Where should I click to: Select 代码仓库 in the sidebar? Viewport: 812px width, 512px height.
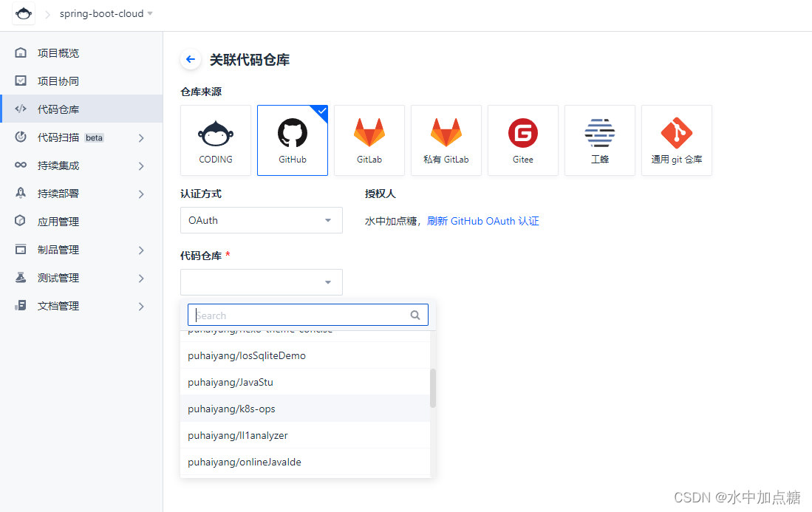coord(82,109)
